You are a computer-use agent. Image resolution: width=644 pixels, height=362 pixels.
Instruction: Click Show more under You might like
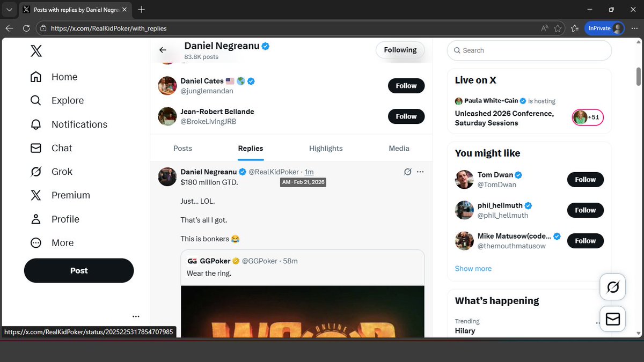coord(473,268)
